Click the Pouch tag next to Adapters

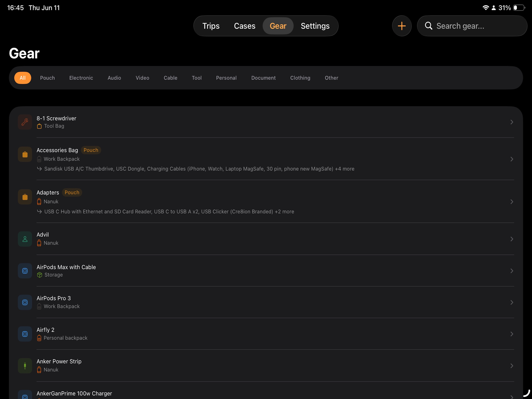pos(72,193)
